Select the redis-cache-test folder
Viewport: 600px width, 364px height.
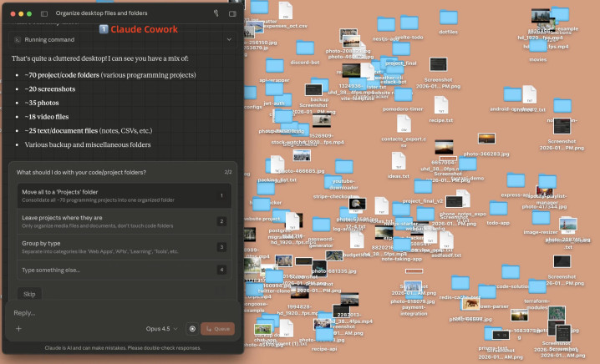point(460,283)
